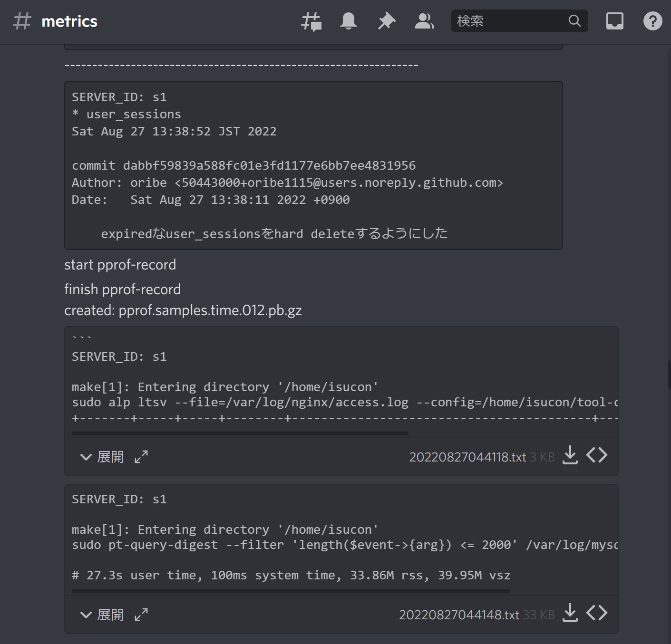Open the inbox icon

click(615, 21)
